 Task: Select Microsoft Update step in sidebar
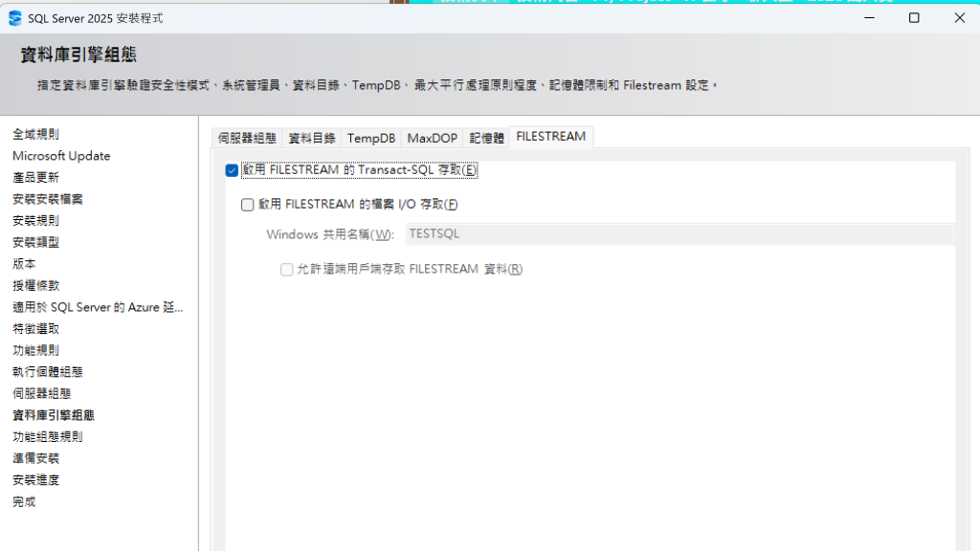pyautogui.click(x=61, y=156)
